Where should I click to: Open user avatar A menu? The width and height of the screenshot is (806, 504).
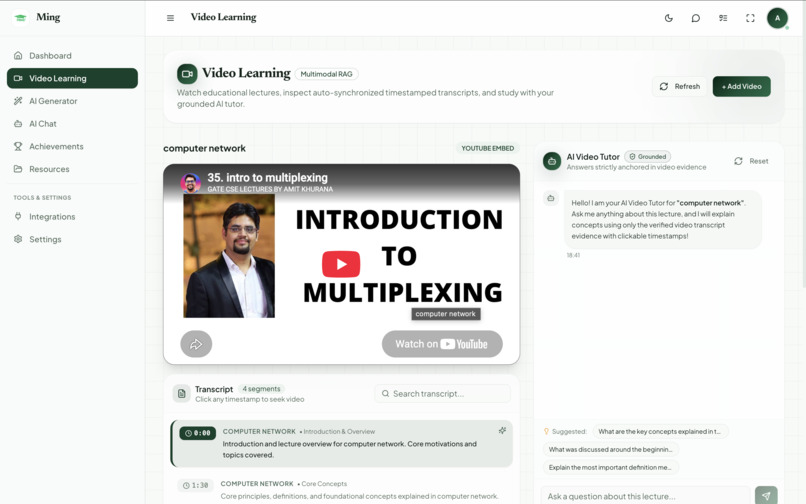pyautogui.click(x=777, y=18)
